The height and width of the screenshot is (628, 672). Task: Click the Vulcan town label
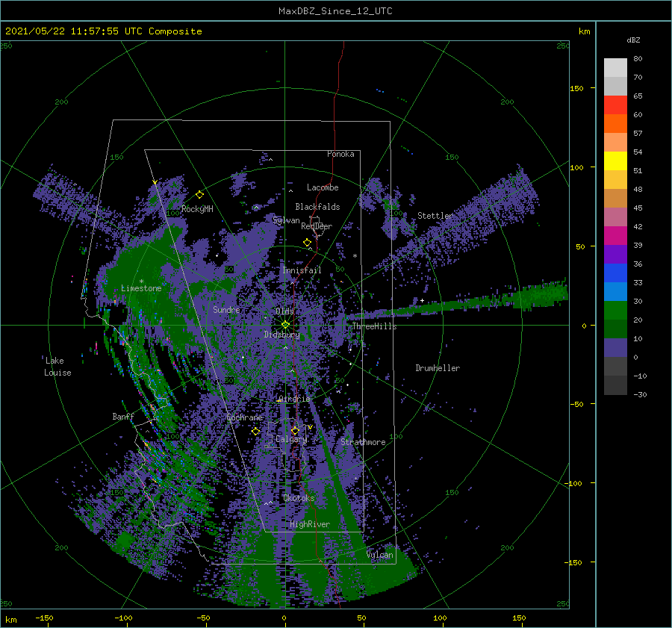380,555
